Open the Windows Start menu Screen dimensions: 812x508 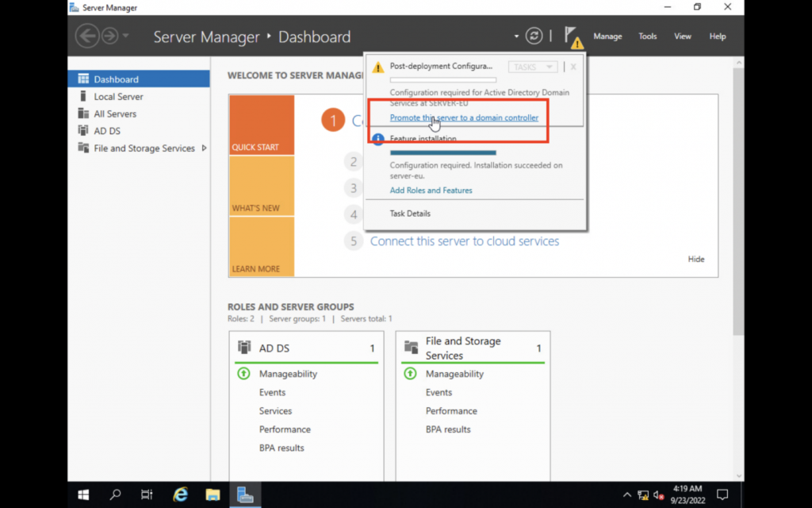point(83,495)
